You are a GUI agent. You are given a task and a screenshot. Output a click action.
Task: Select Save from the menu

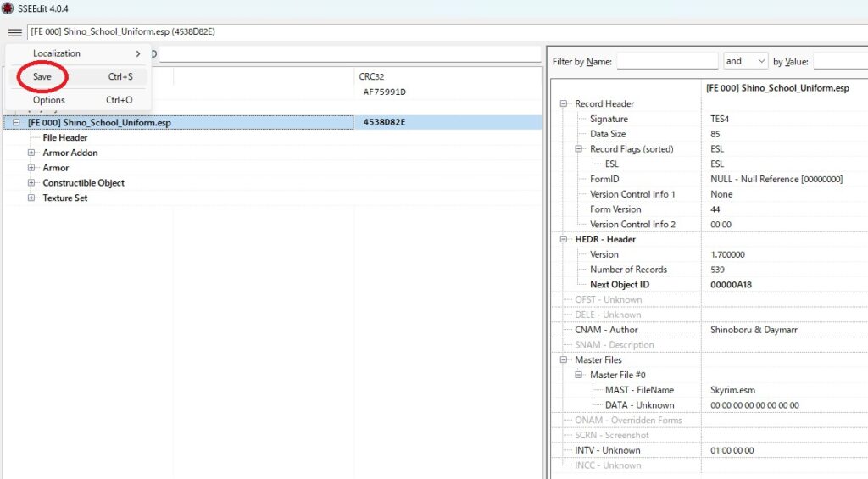click(x=42, y=76)
